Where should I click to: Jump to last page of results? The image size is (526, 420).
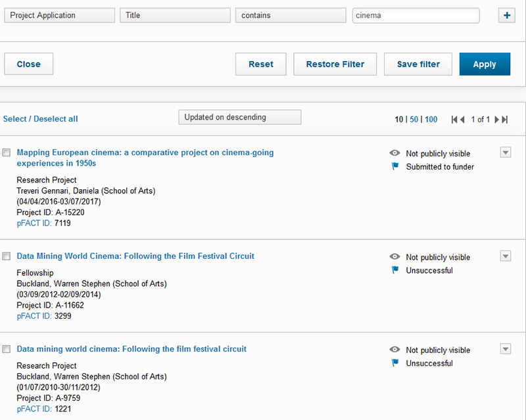pyautogui.click(x=505, y=120)
